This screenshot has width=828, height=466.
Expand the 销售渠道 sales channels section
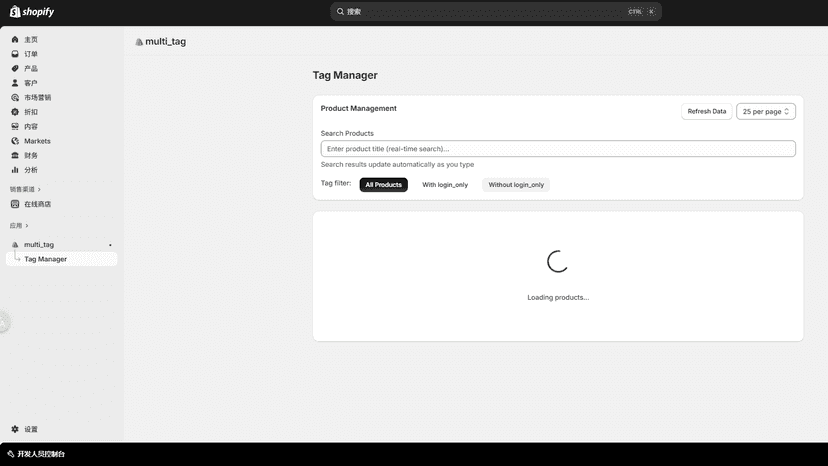(25, 189)
